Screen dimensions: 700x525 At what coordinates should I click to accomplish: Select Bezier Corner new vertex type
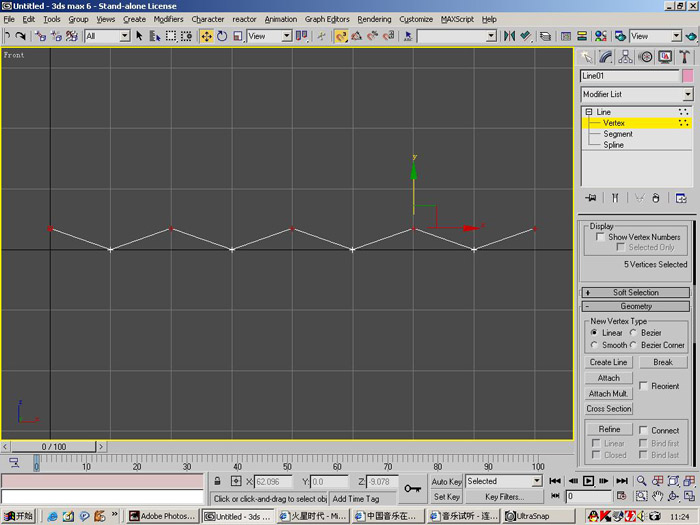(633, 345)
